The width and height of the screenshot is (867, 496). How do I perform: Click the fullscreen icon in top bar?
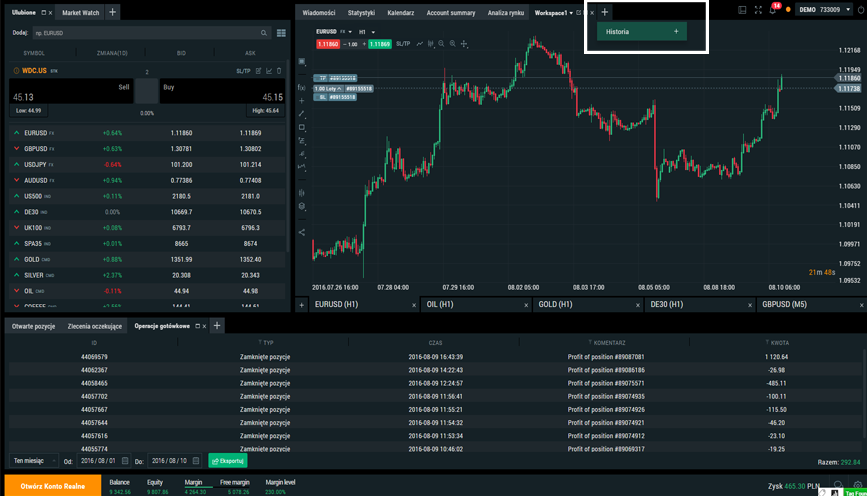[757, 10]
